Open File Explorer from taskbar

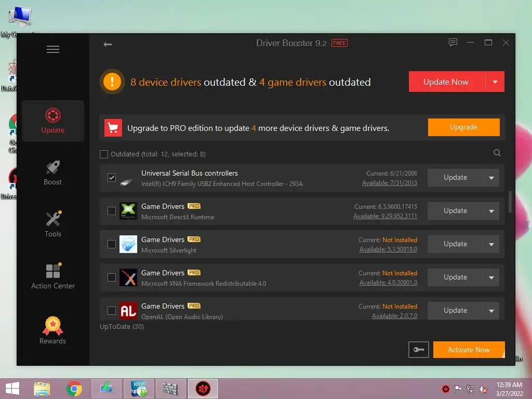42,389
